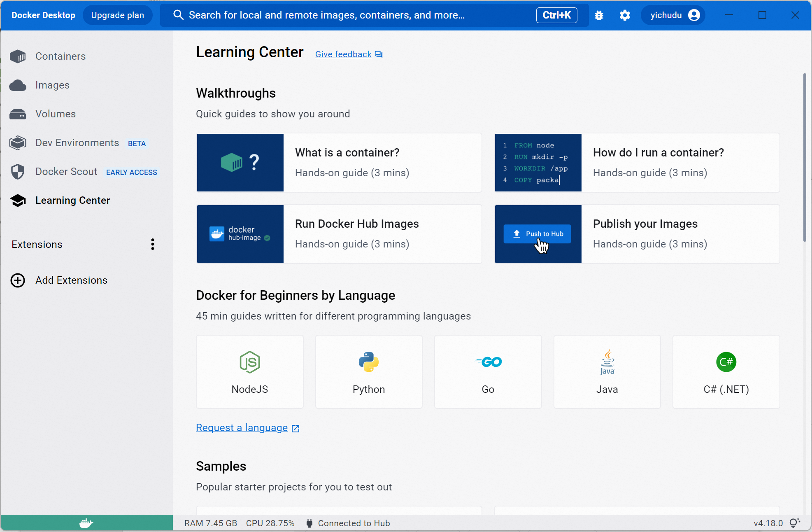Click the NodeJS logo icon

click(x=250, y=362)
